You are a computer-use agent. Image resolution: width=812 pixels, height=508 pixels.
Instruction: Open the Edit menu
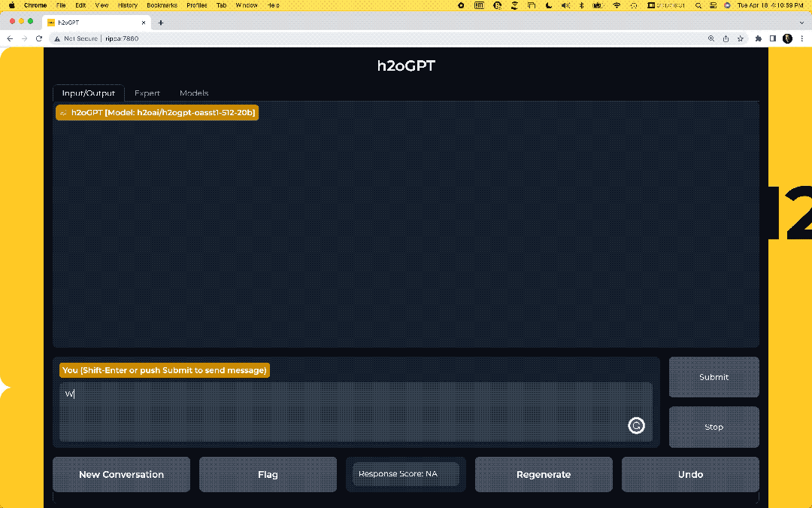(x=80, y=5)
